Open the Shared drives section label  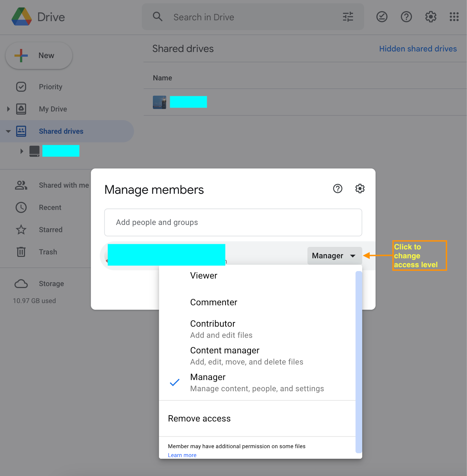point(61,131)
